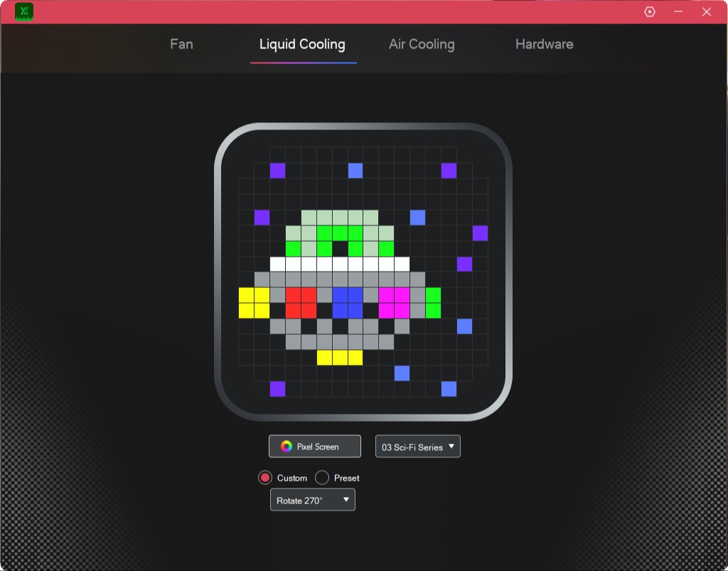This screenshot has width=728, height=571.
Task: Click the color wheel icon on Pixel Screen
Action: click(287, 446)
